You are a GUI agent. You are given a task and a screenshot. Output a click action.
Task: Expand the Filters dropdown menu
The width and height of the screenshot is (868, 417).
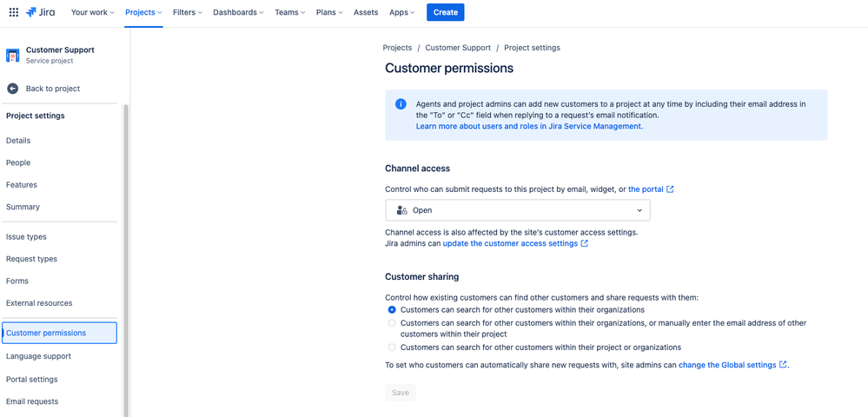(x=187, y=12)
